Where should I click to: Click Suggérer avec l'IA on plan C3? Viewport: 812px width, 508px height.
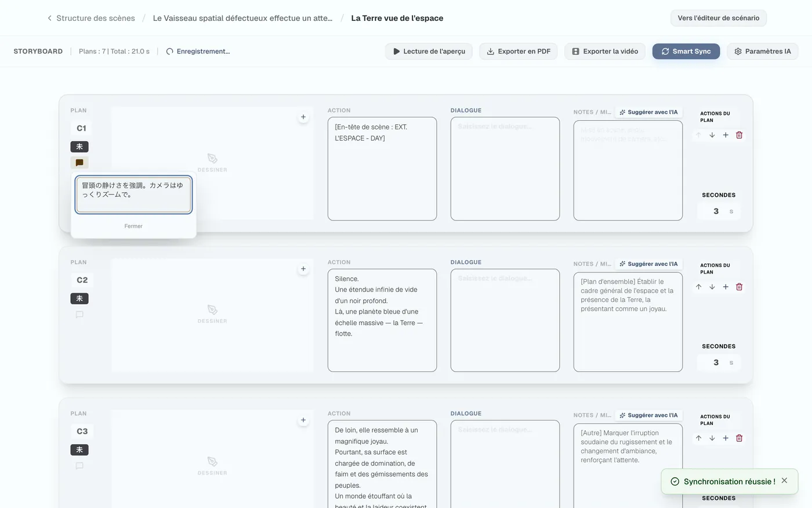point(648,415)
